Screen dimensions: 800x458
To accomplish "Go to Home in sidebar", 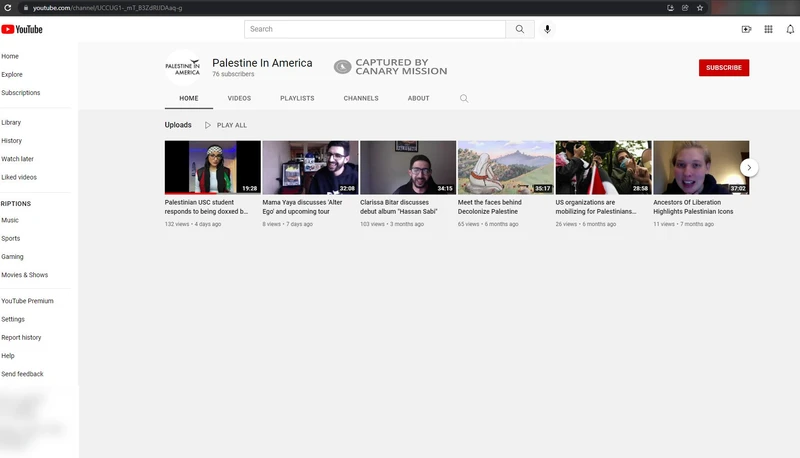I will click(x=10, y=56).
